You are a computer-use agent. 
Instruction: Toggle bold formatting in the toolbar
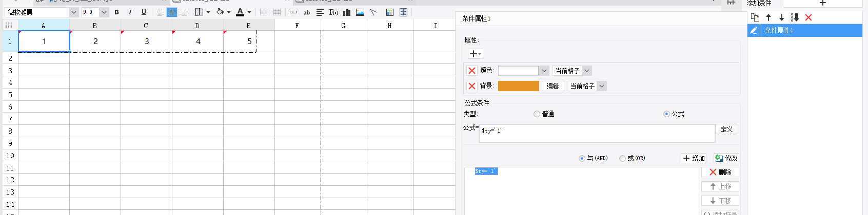click(117, 12)
